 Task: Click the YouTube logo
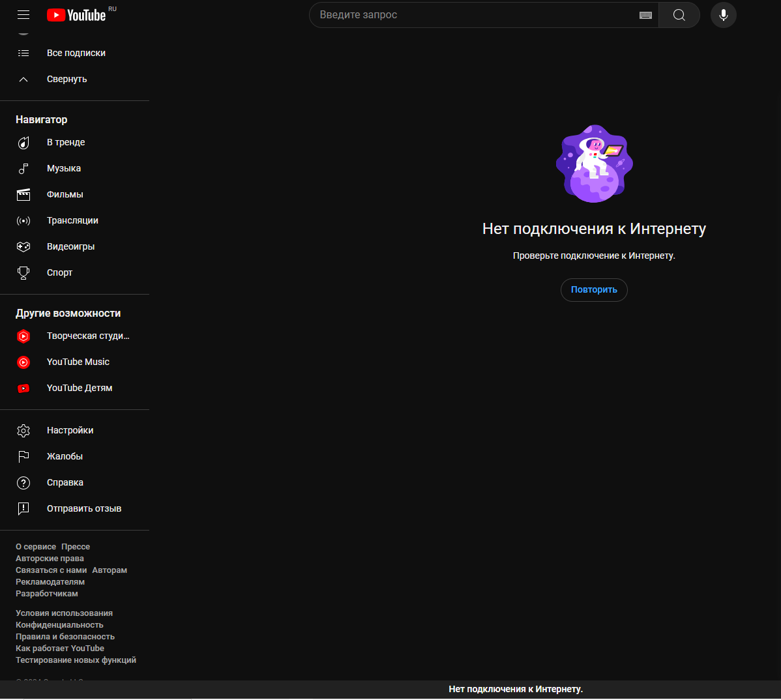(76, 15)
